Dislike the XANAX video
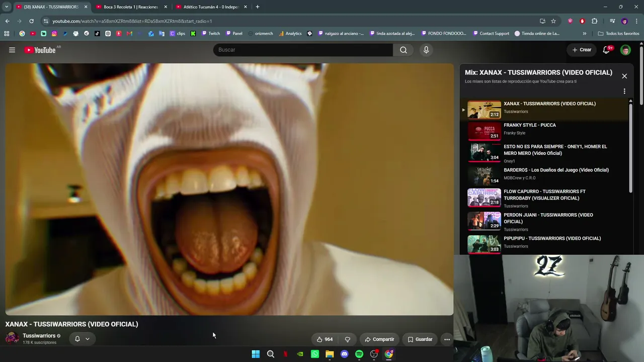 [x=347, y=339]
